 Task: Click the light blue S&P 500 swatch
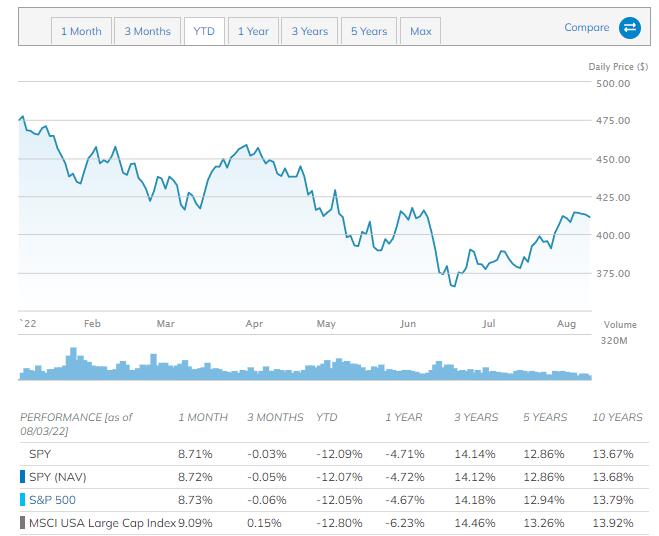[x=23, y=500]
